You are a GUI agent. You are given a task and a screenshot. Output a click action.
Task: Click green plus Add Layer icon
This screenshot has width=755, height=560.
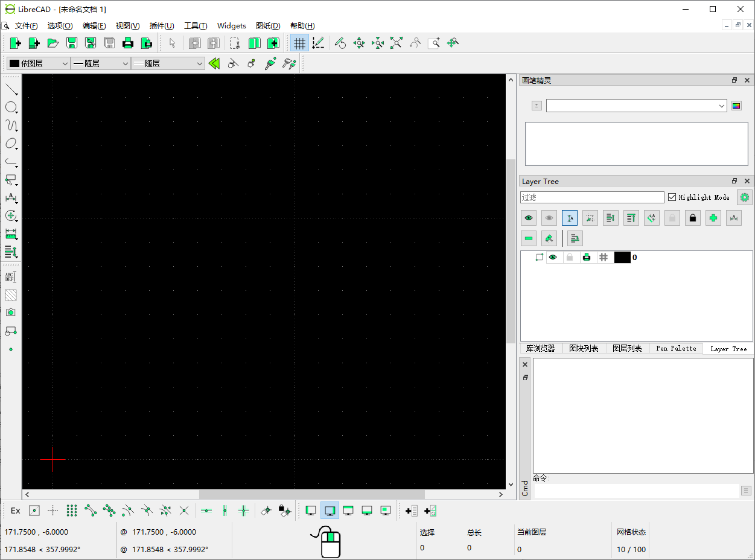coord(713,218)
